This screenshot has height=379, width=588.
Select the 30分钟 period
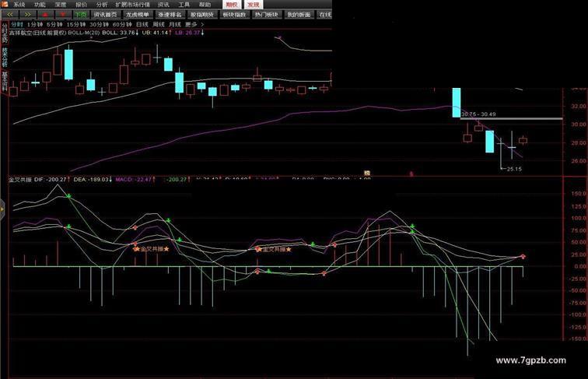pyautogui.click(x=99, y=24)
